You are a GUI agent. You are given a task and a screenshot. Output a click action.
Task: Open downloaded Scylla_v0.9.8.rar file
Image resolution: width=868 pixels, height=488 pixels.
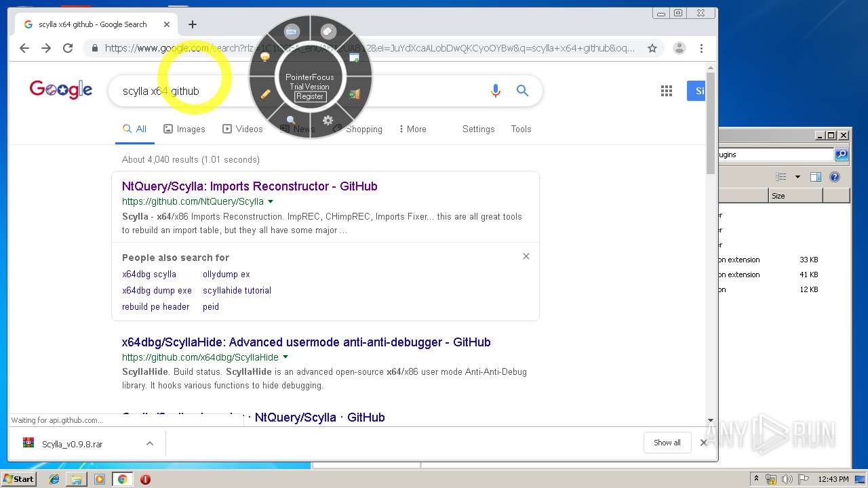click(73, 444)
